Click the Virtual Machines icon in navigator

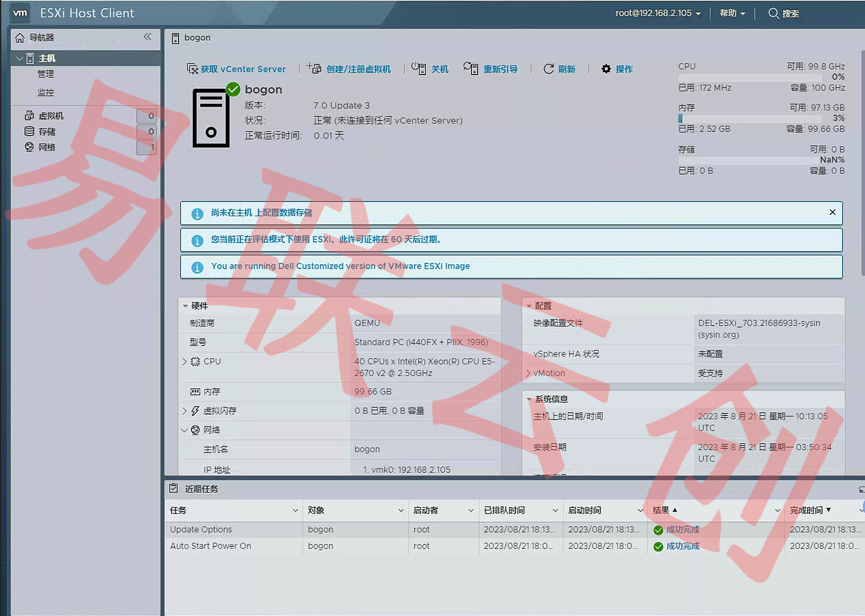(x=29, y=116)
